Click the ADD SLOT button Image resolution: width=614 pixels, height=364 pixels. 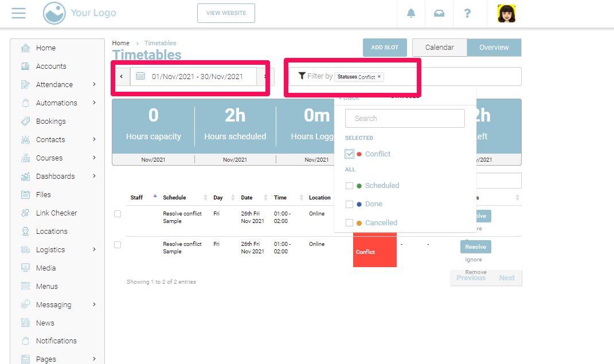pos(385,48)
